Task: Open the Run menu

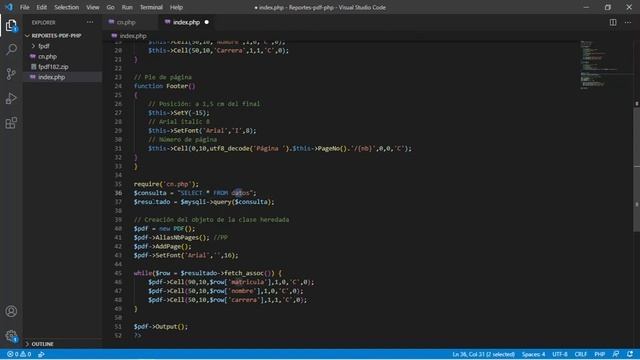Action: 127,7
